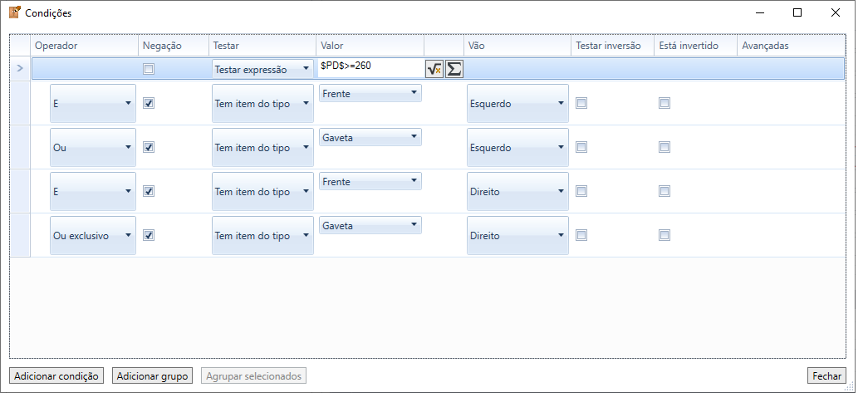Open the Ou exclusivo operator dropdown
The height and width of the screenshot is (407, 868).
(x=93, y=235)
